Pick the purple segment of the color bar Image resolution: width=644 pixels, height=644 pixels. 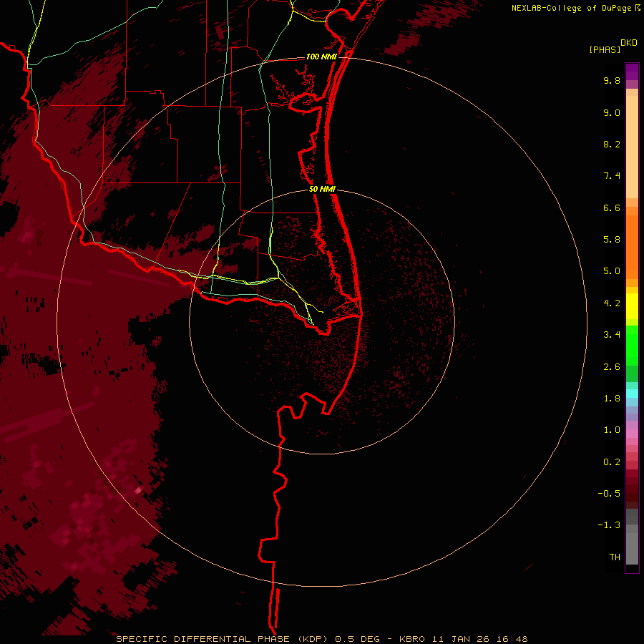[632, 72]
